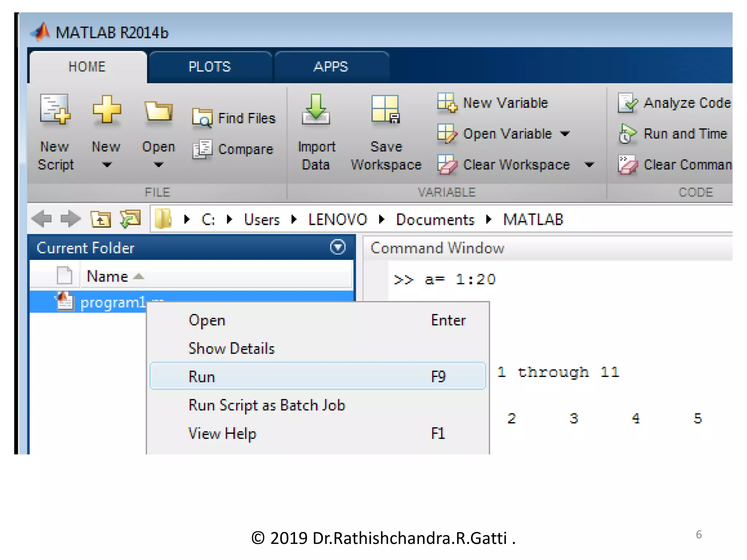Expand the Open Variable dropdown arrow

coord(565,134)
